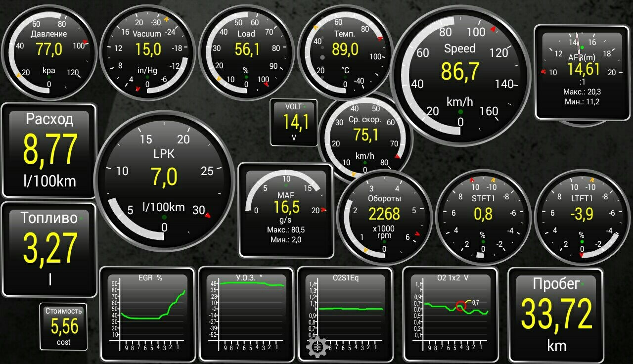Tap the Обороты rpm gauge
Viewport: 633px width, 364px height.
(x=384, y=217)
